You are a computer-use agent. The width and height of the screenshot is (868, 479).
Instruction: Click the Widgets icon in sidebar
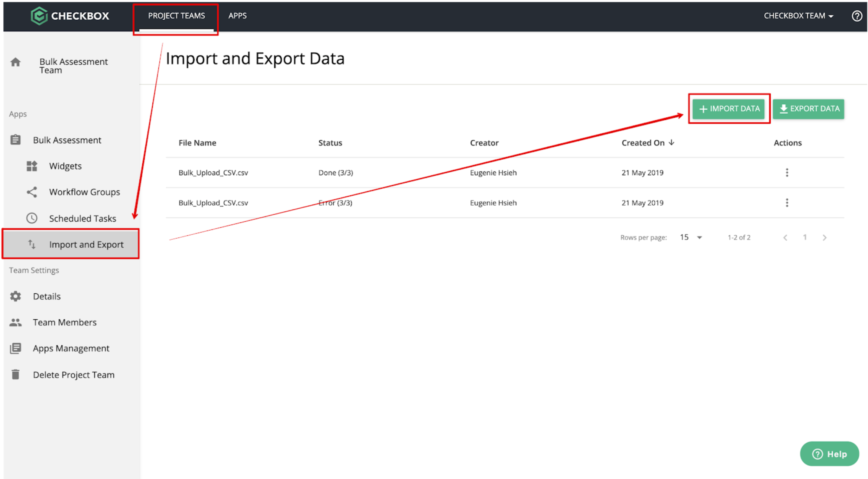pos(32,166)
